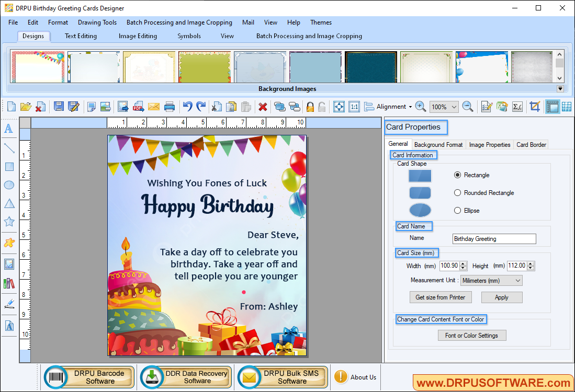Viewport: 575px width, 392px height.
Task: Switch to the Background Format tab
Action: pos(438,144)
